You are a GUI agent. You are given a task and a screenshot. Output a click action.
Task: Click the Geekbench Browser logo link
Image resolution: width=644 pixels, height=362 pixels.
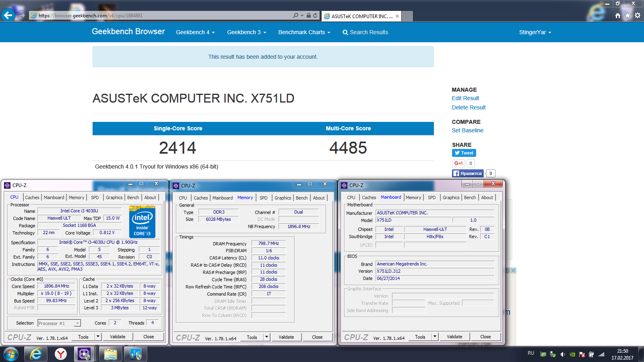point(128,31)
